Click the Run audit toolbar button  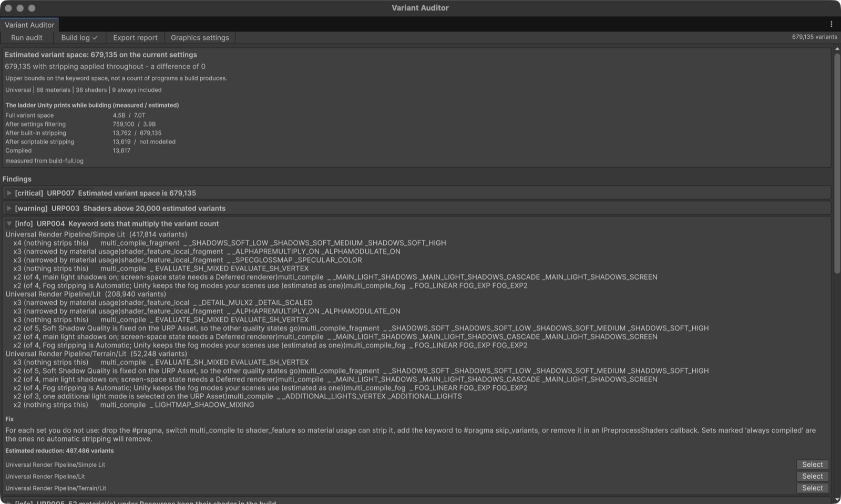coord(27,38)
